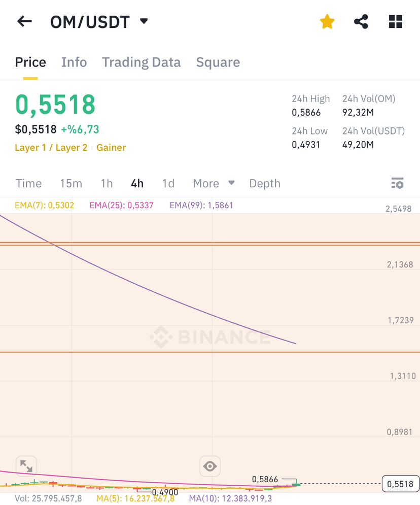Open the chart indicator settings icon
This screenshot has height=505, width=420.
pyautogui.click(x=398, y=183)
